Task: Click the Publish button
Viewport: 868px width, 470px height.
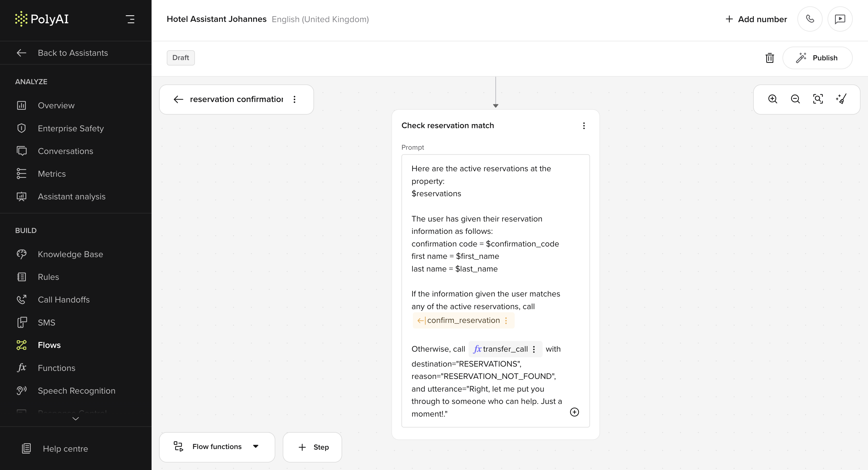Action: (x=817, y=58)
